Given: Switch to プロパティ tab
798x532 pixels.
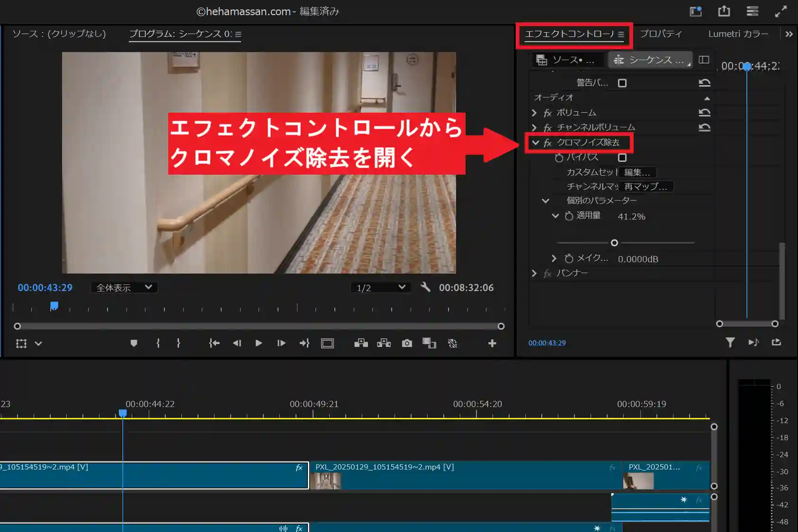Looking at the screenshot, I should click(x=661, y=34).
